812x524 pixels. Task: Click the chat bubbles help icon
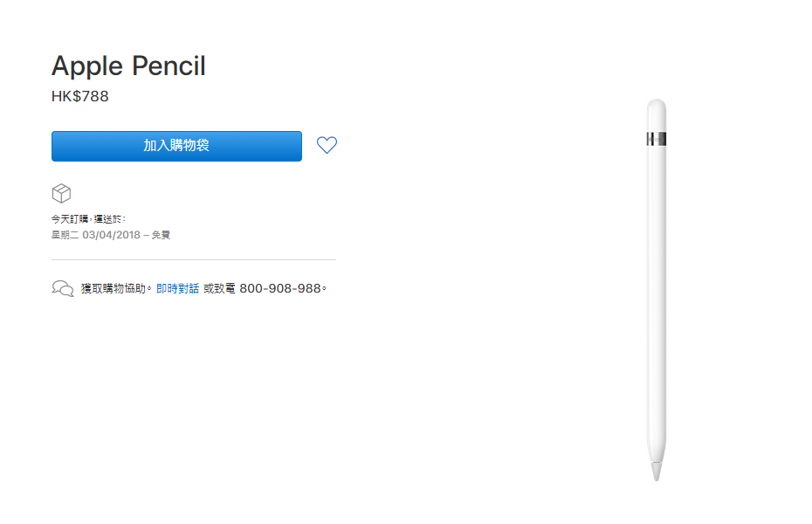pyautogui.click(x=63, y=288)
